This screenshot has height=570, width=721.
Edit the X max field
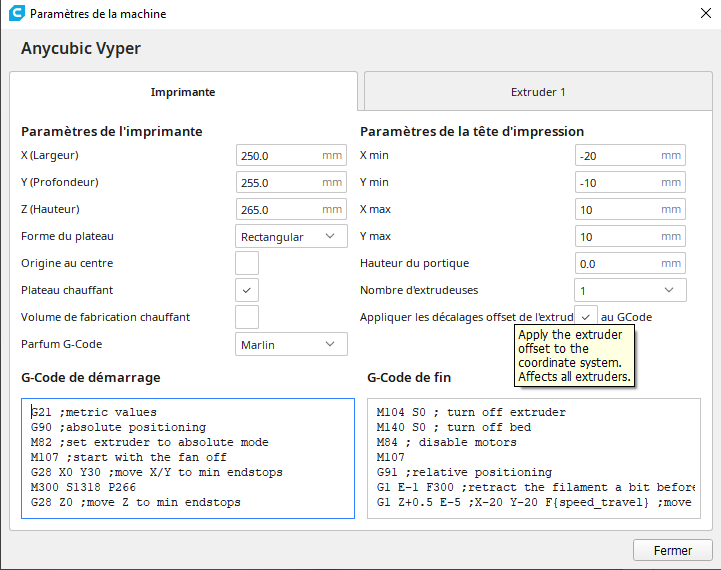pyautogui.click(x=630, y=209)
